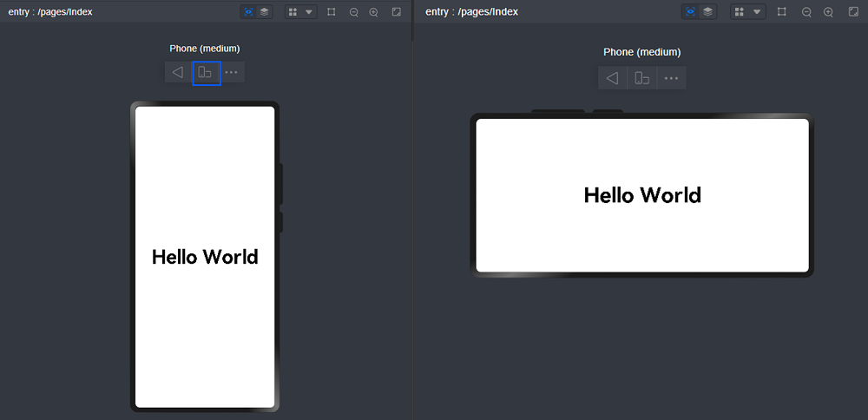The height and width of the screenshot is (420, 868).
Task: Toggle the eye preview mode in the portrait previewer
Action: pyautogui.click(x=248, y=11)
